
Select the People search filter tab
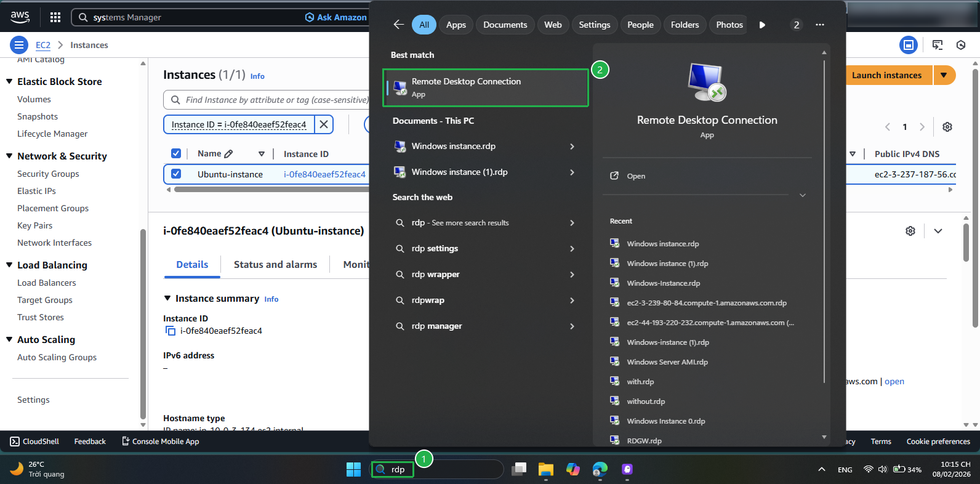tap(640, 25)
